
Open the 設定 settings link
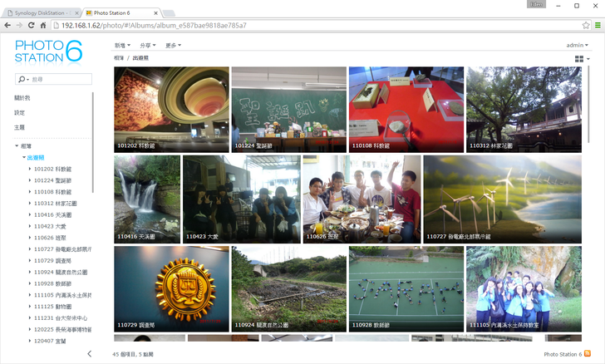point(19,112)
